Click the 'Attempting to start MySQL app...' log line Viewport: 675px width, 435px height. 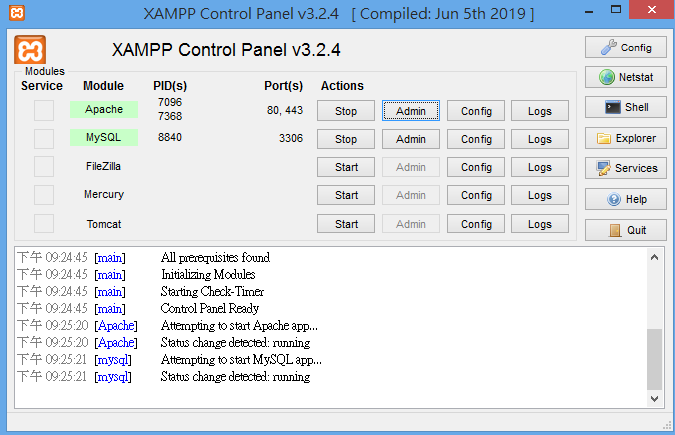(241, 360)
